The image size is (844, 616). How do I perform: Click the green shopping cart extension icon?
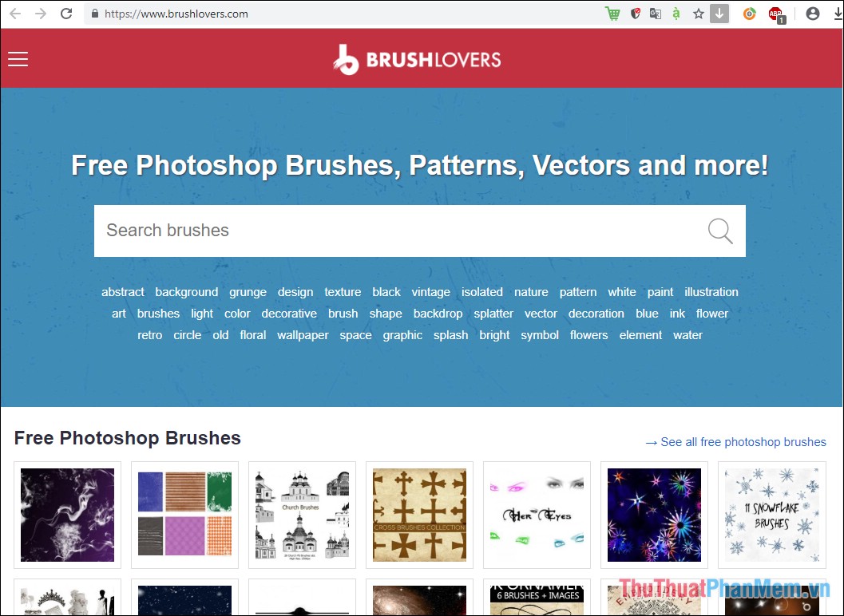(x=612, y=14)
